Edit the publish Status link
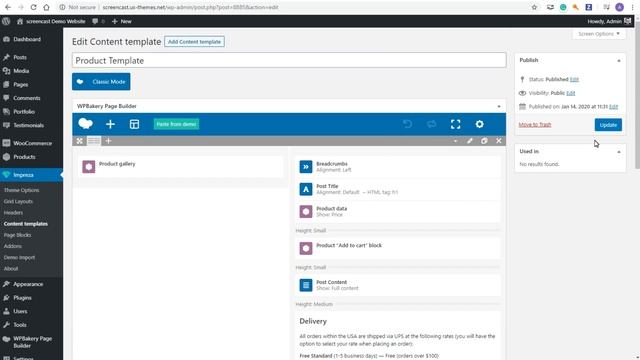The width and height of the screenshot is (640, 360). click(x=574, y=79)
